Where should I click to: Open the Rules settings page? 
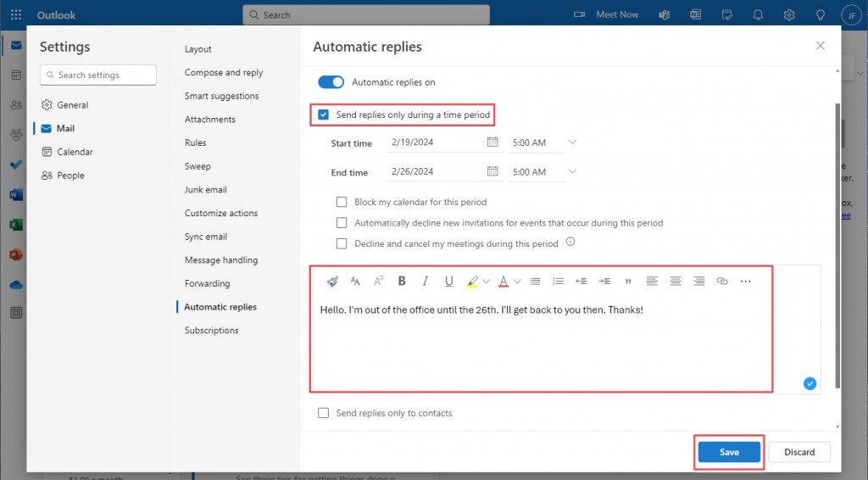tap(196, 142)
